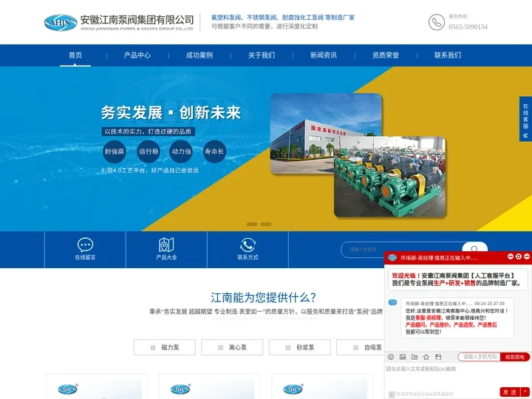The image size is (532, 399).
Task: Open 资质荣誉 nav item
Action: 386,55
